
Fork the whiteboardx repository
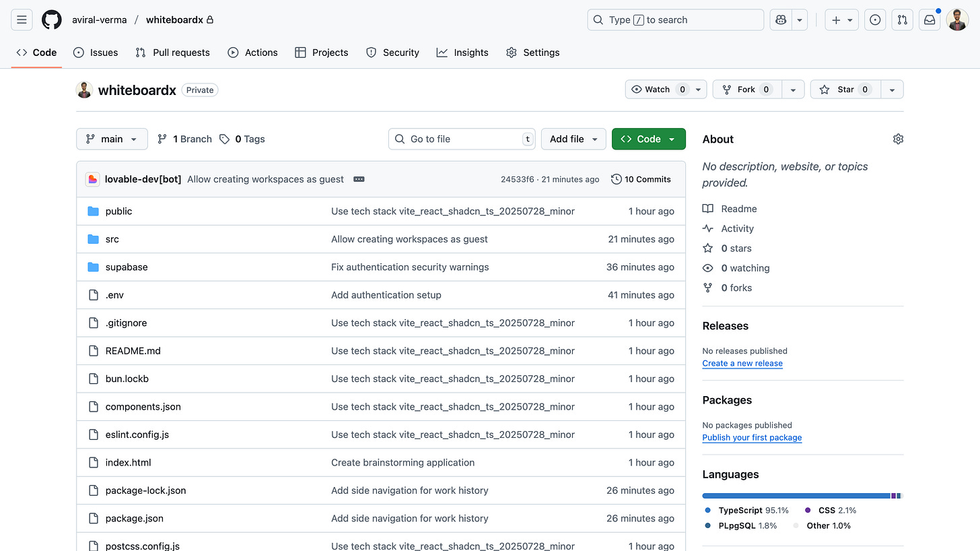point(747,90)
